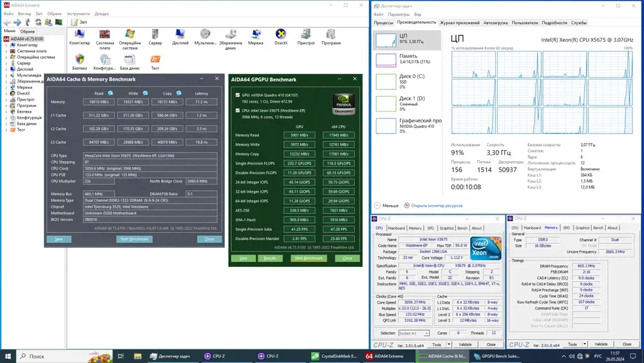Viewport: 644px width, 363px height.
Task: Uncheck the CPU Intel Xeon X5675 checkbox
Action: pyautogui.click(x=238, y=110)
